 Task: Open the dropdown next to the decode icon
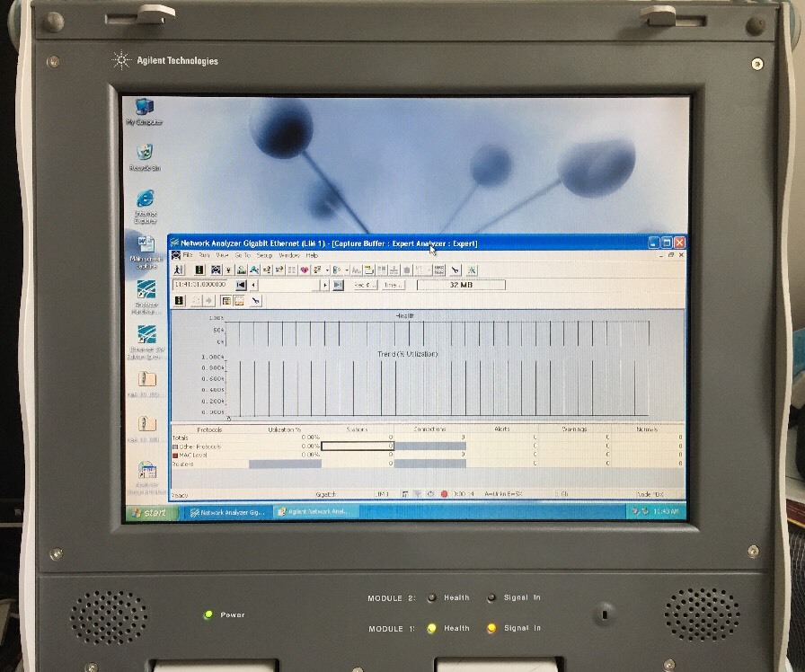click(x=346, y=270)
